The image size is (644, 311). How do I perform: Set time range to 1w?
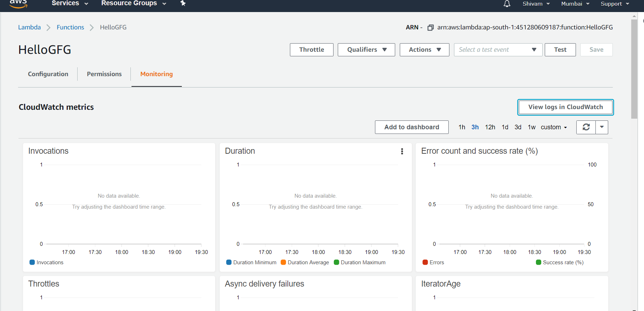point(532,127)
